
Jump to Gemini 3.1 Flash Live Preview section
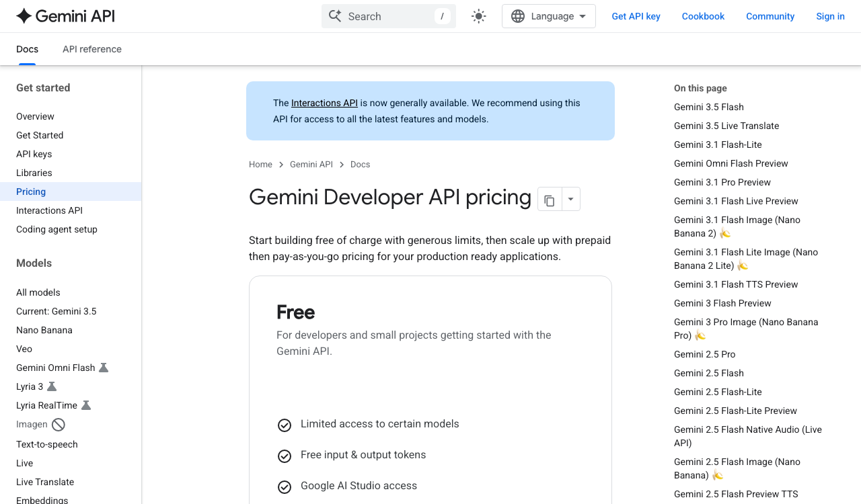click(x=736, y=201)
